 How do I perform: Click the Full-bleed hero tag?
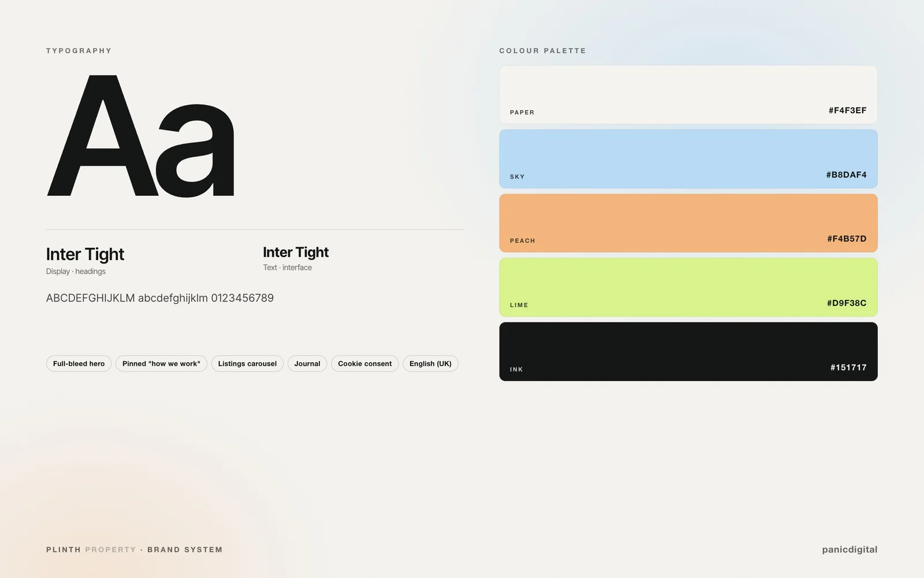click(x=79, y=364)
